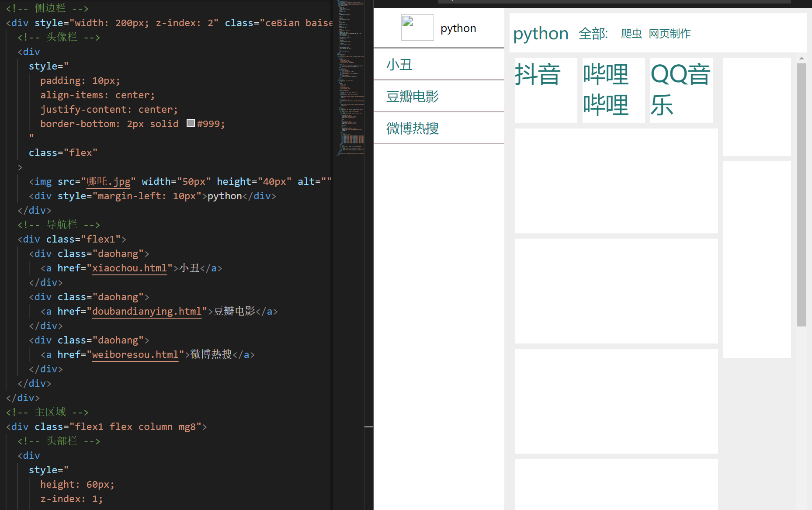Viewport: 812px width, 510px height.
Task: Open the 豆瓣电影 navigation link in preview
Action: pos(413,96)
